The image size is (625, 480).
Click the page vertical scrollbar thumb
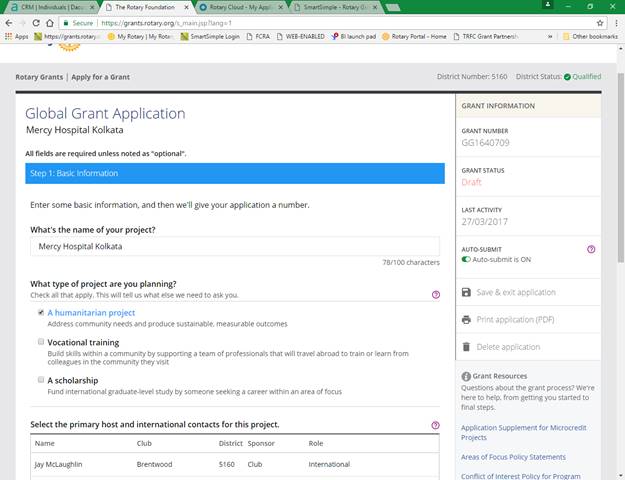click(x=621, y=167)
